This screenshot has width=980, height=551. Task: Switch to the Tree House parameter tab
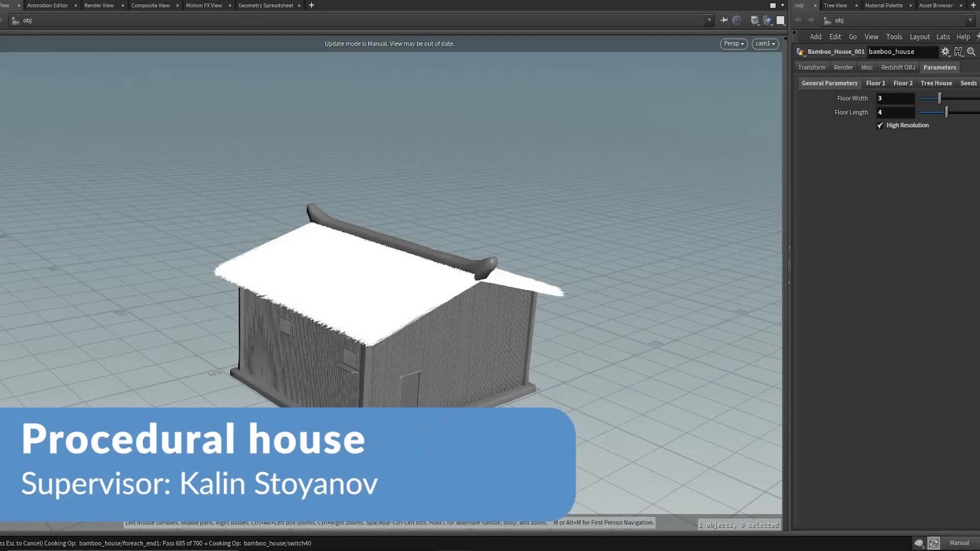pos(936,83)
